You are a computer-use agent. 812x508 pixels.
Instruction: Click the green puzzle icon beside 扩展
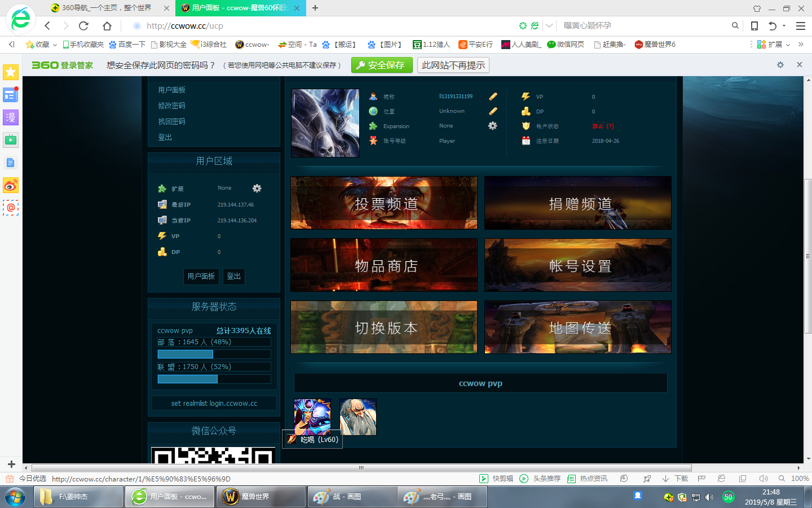tap(161, 188)
